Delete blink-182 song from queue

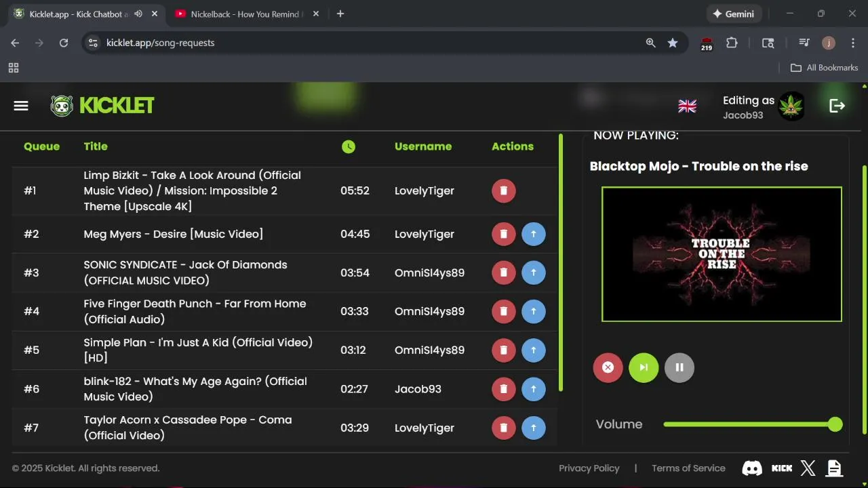(x=503, y=388)
